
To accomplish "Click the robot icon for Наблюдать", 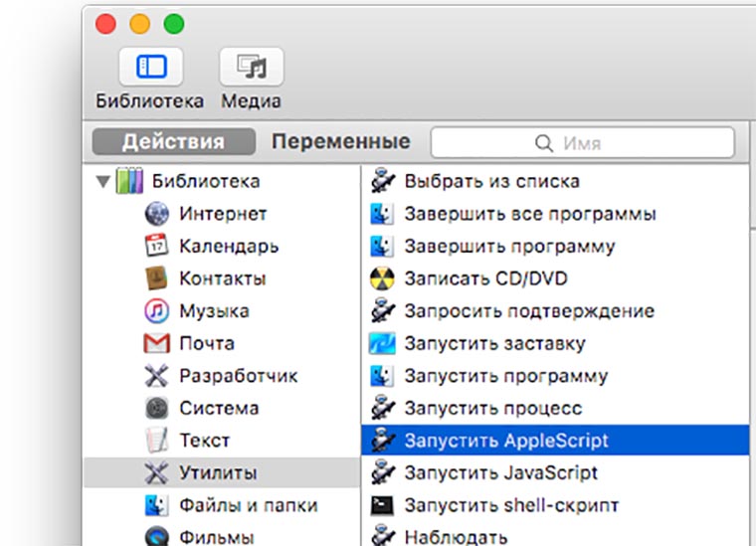I will 383,535.
